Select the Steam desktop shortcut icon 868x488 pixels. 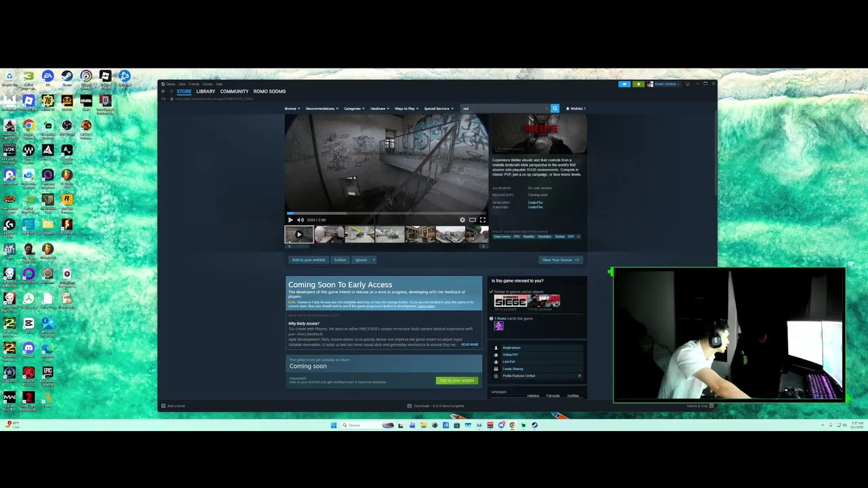click(66, 79)
